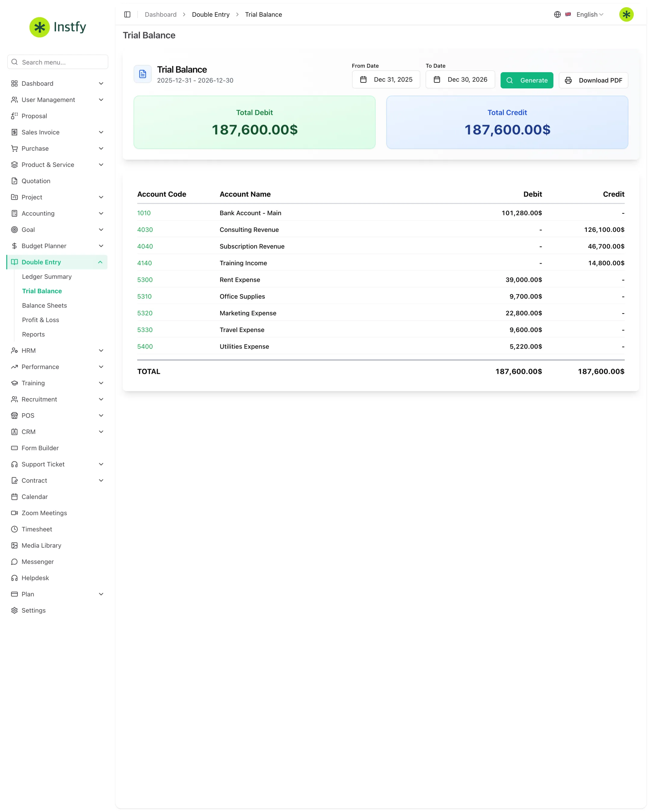Go to Dashboard breadcrumb link
The height and width of the screenshot is (812, 650).
click(x=160, y=14)
